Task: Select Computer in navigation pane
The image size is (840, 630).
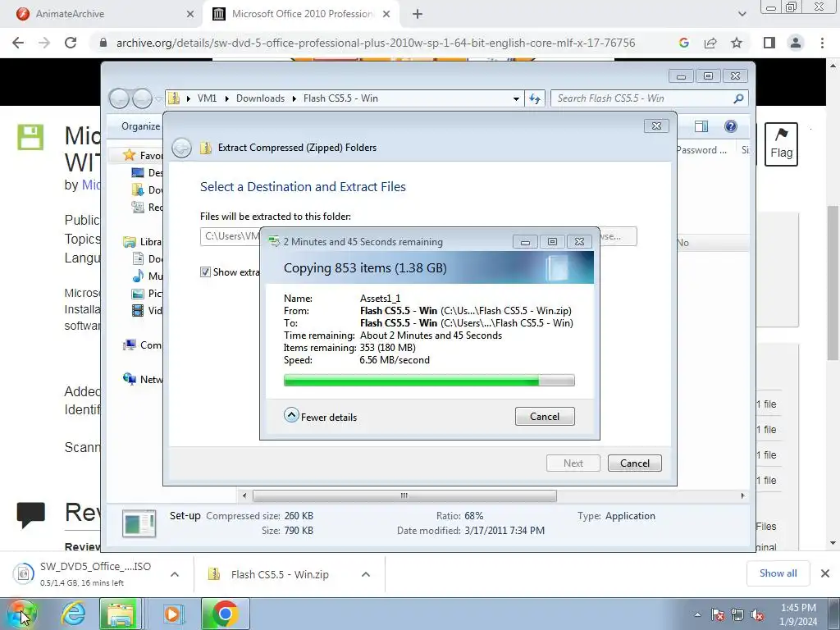Action: pyautogui.click(x=141, y=345)
